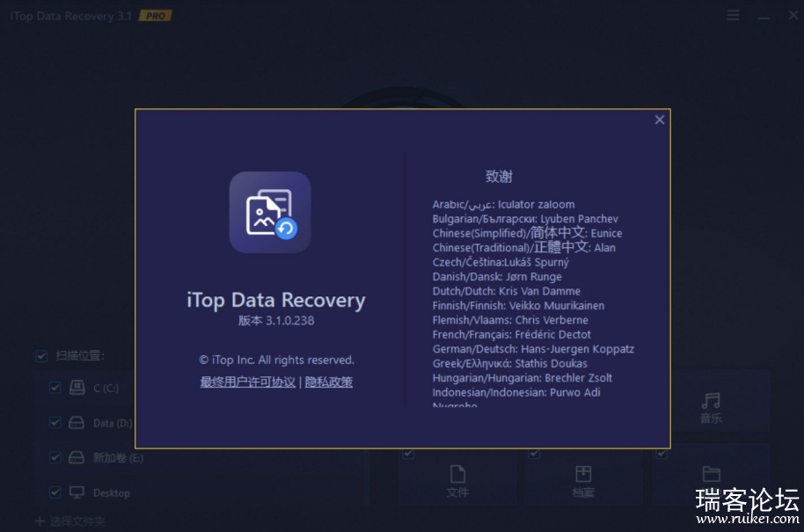Click the Greek credit Stathis Doukas
The width and height of the screenshot is (804, 532).
tap(509, 363)
